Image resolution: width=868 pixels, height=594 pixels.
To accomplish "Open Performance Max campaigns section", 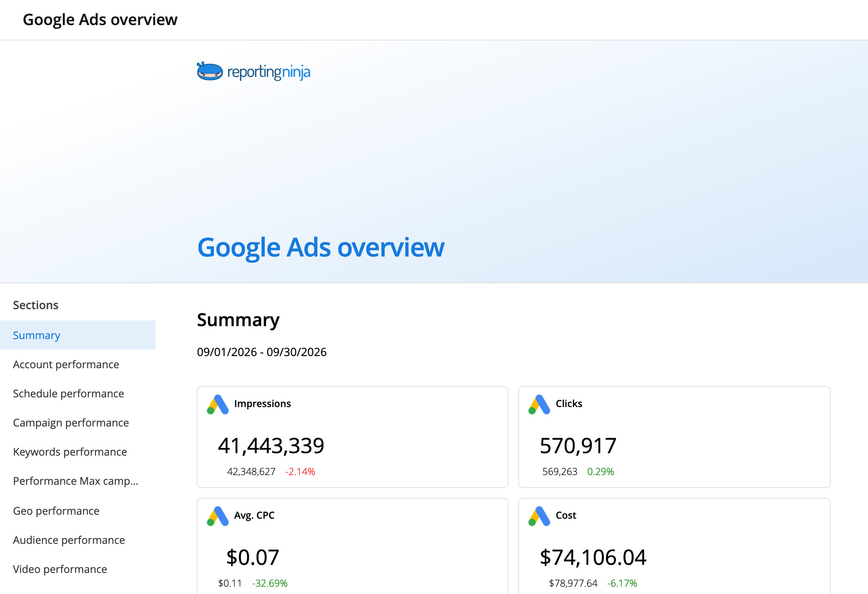I will [78, 481].
